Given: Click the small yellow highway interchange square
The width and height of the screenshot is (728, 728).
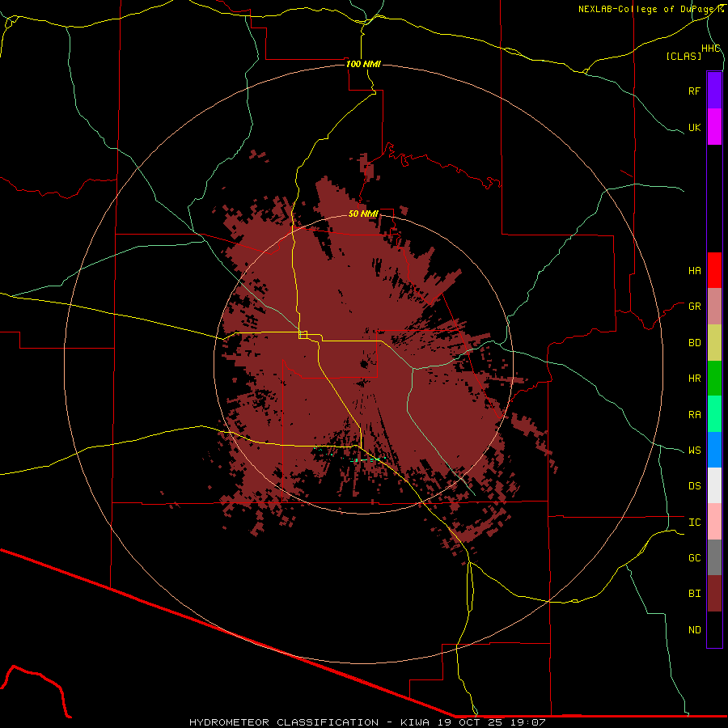Looking at the screenshot, I should pos(303,335).
